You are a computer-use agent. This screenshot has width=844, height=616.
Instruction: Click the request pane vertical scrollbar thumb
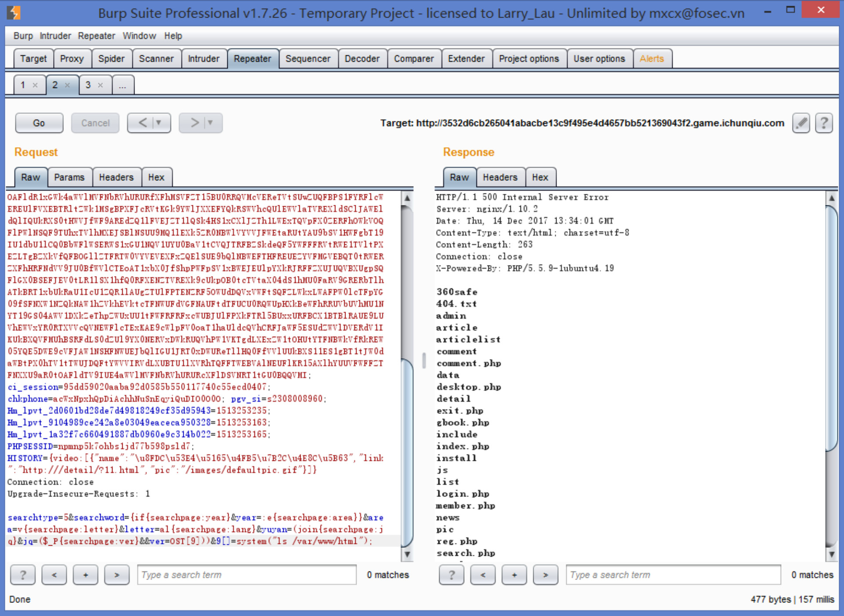click(x=407, y=453)
